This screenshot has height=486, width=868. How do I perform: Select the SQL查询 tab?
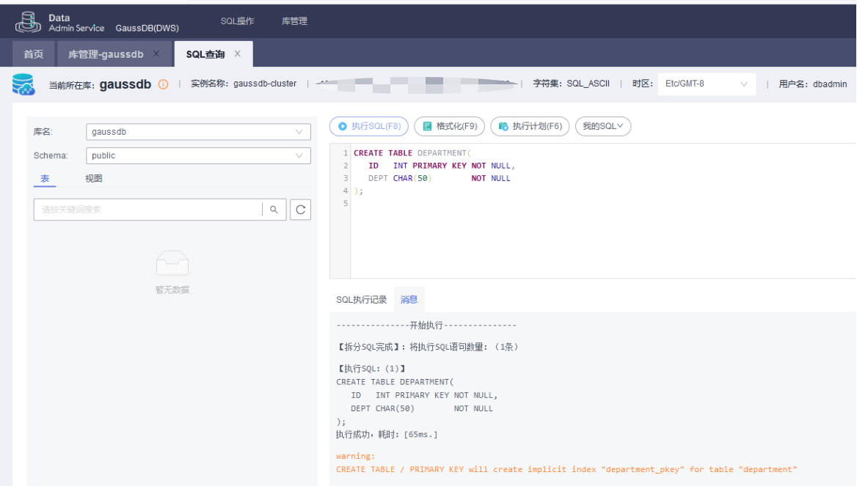[205, 54]
